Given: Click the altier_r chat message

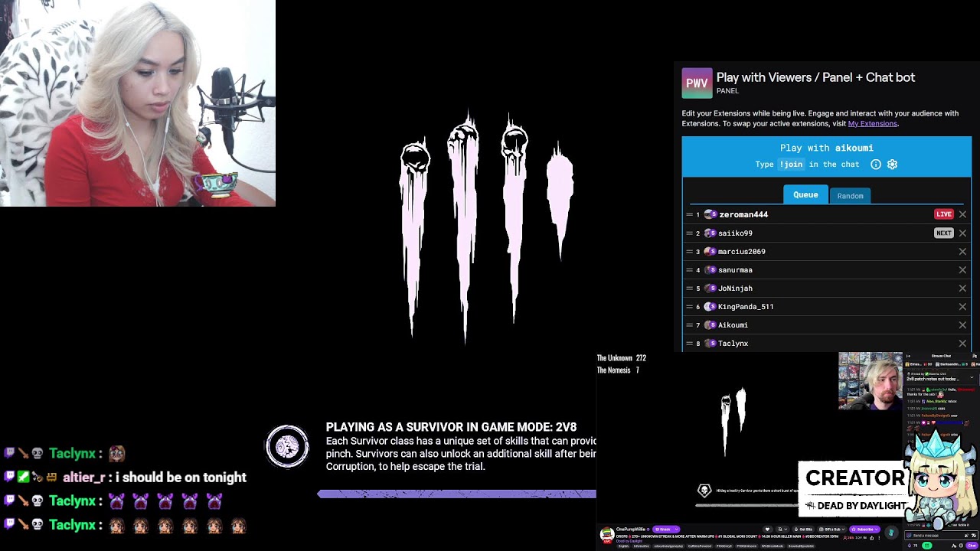Looking at the screenshot, I should click(x=126, y=477).
